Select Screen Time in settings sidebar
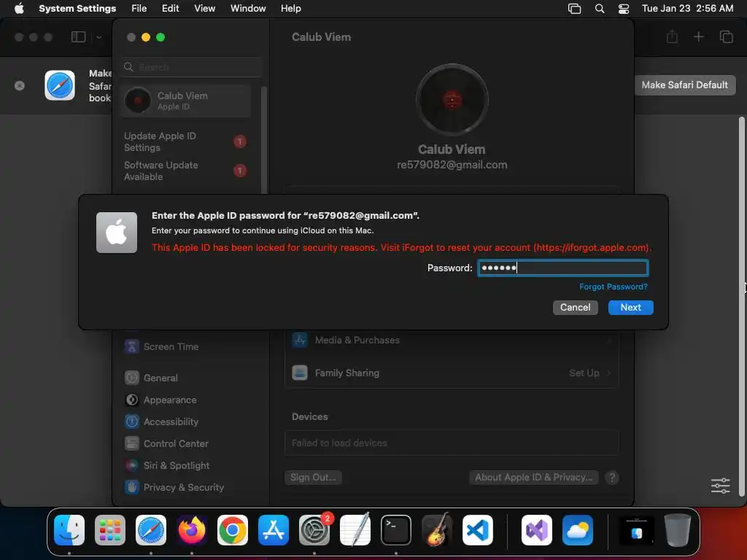The height and width of the screenshot is (560, 747). [x=162, y=346]
